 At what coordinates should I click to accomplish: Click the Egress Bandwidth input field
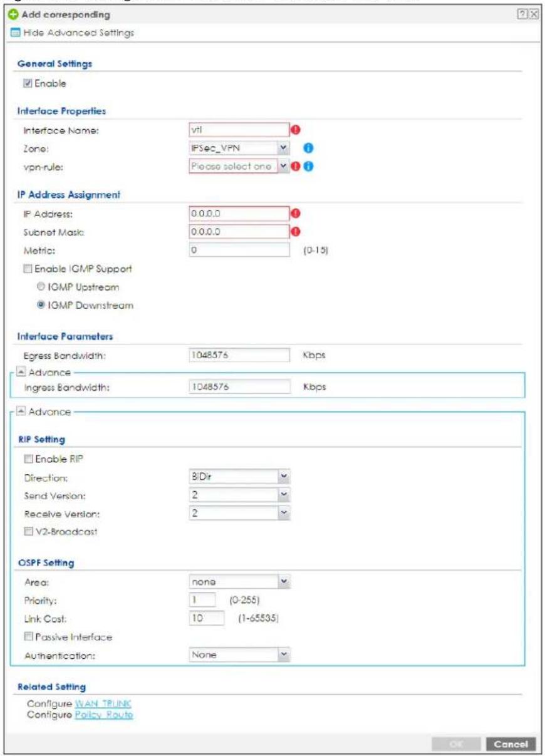point(239,355)
